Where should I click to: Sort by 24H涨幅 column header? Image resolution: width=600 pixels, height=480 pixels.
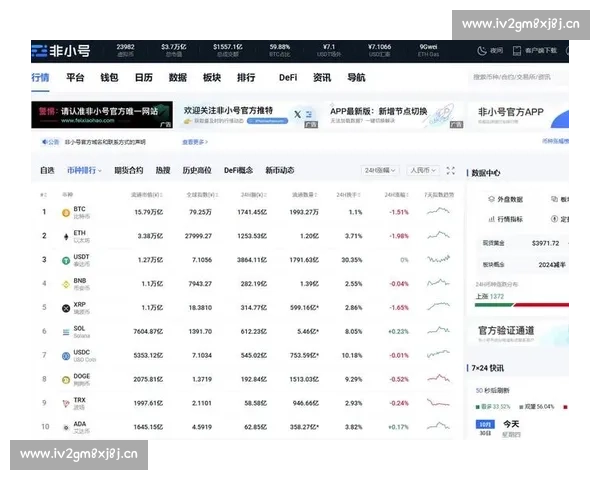(396, 195)
